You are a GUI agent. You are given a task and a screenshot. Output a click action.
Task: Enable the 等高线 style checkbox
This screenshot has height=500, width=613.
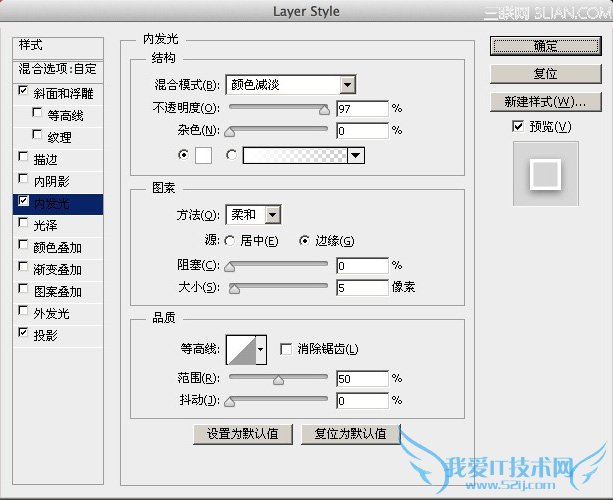pos(37,113)
